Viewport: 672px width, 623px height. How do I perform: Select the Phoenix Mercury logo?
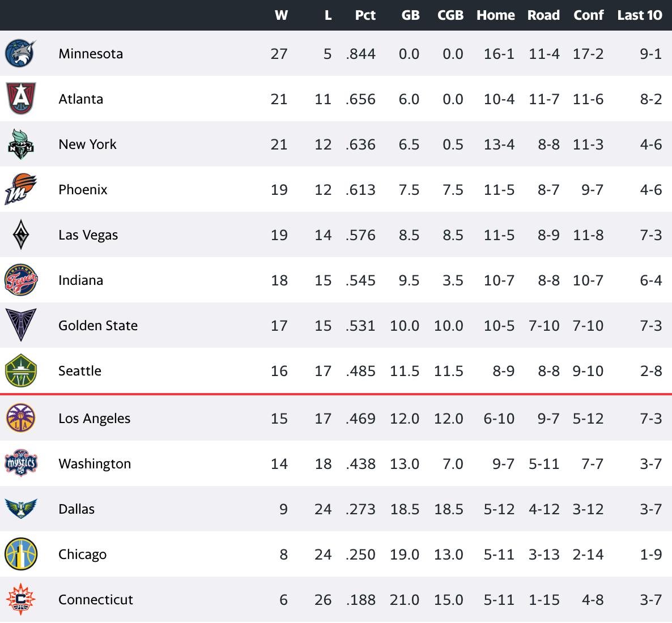[20, 189]
